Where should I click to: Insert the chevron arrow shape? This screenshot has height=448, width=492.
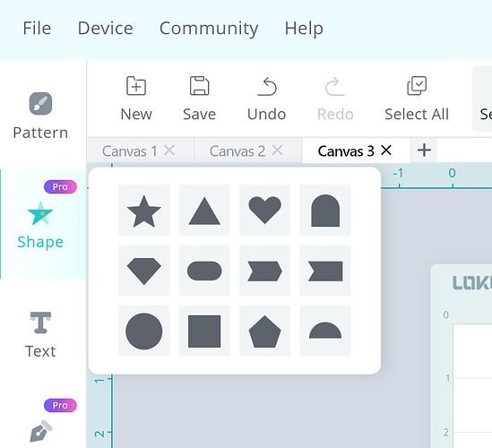coord(264,270)
